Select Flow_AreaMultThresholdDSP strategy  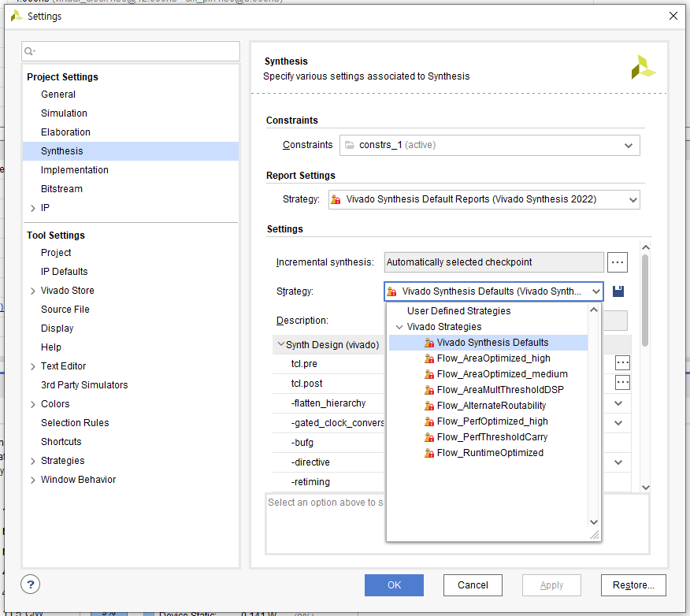(488, 390)
